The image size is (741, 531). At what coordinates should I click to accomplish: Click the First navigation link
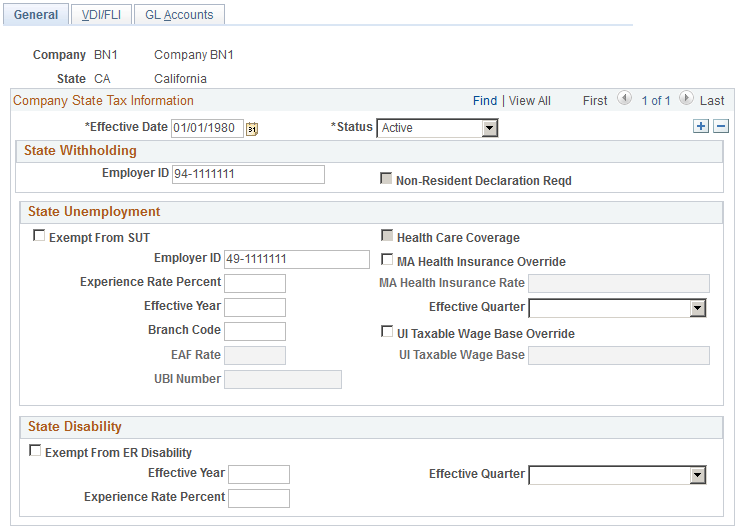(595, 101)
